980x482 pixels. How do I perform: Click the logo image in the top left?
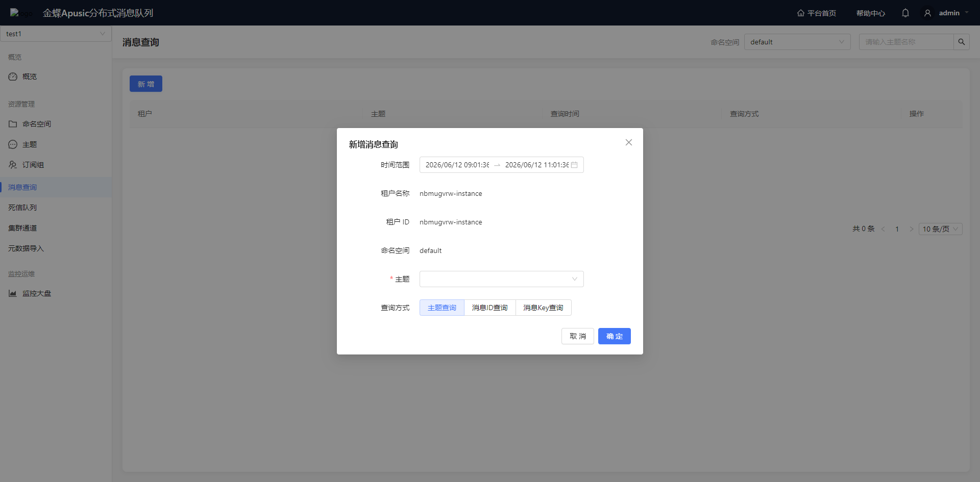(21, 13)
